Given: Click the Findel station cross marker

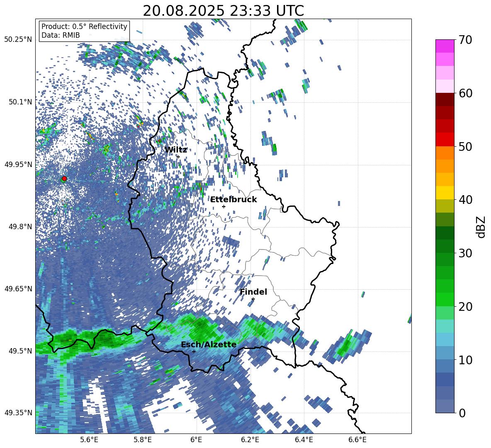Looking at the screenshot, I should (x=253, y=299).
